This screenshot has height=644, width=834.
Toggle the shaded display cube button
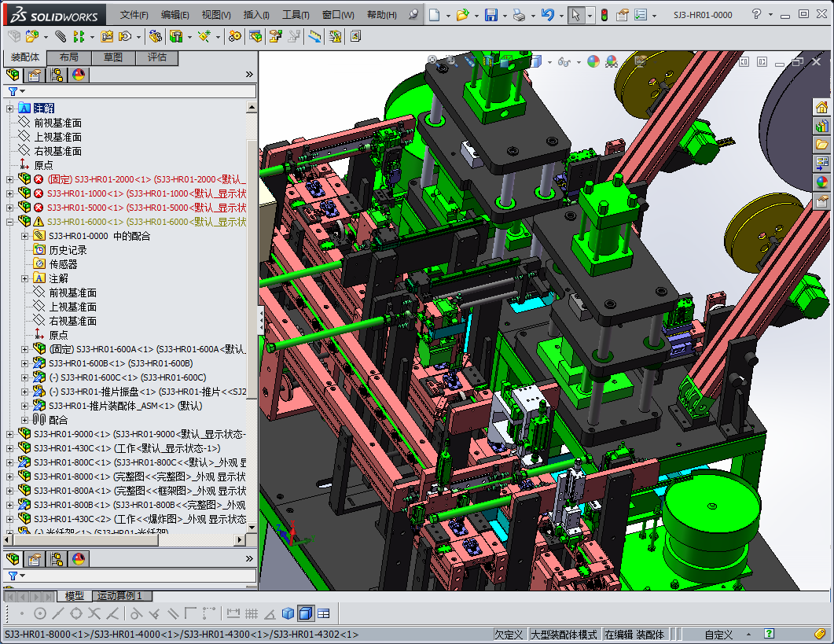pos(288,613)
